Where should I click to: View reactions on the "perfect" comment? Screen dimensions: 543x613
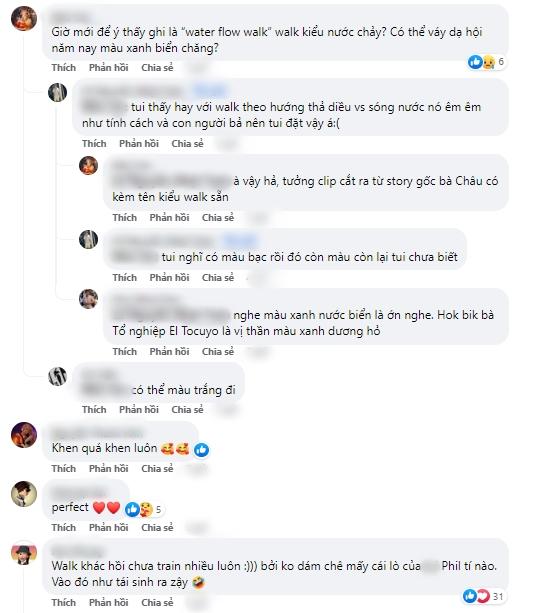point(143,509)
